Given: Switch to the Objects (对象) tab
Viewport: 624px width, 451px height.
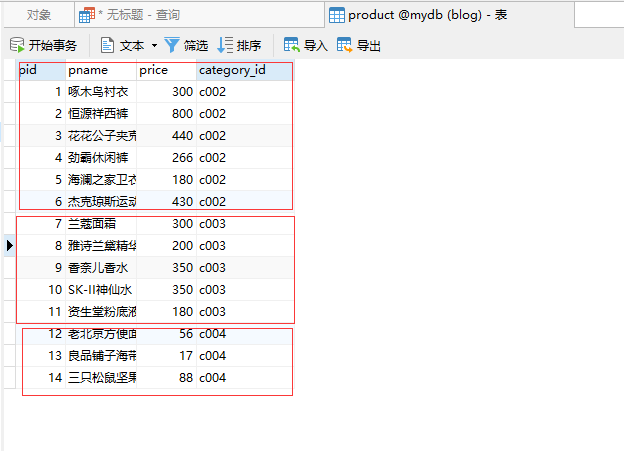Looking at the screenshot, I should tap(39, 15).
